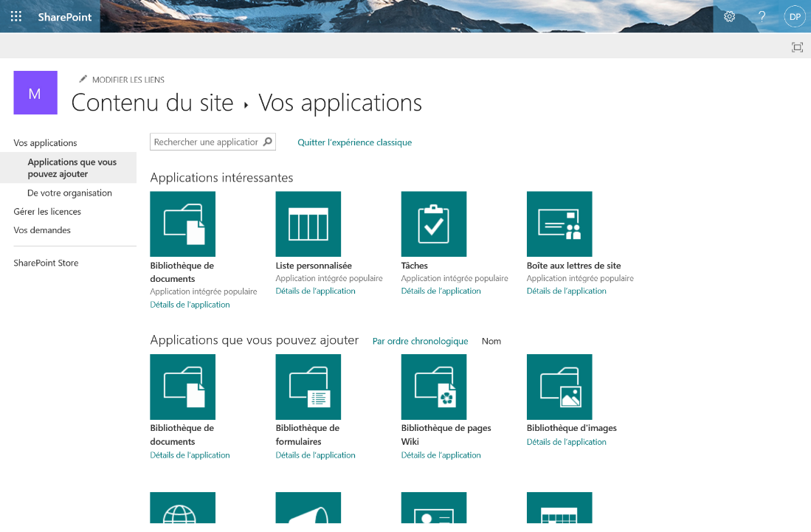
Task: Click the SharePoint brand link
Action: click(x=65, y=16)
